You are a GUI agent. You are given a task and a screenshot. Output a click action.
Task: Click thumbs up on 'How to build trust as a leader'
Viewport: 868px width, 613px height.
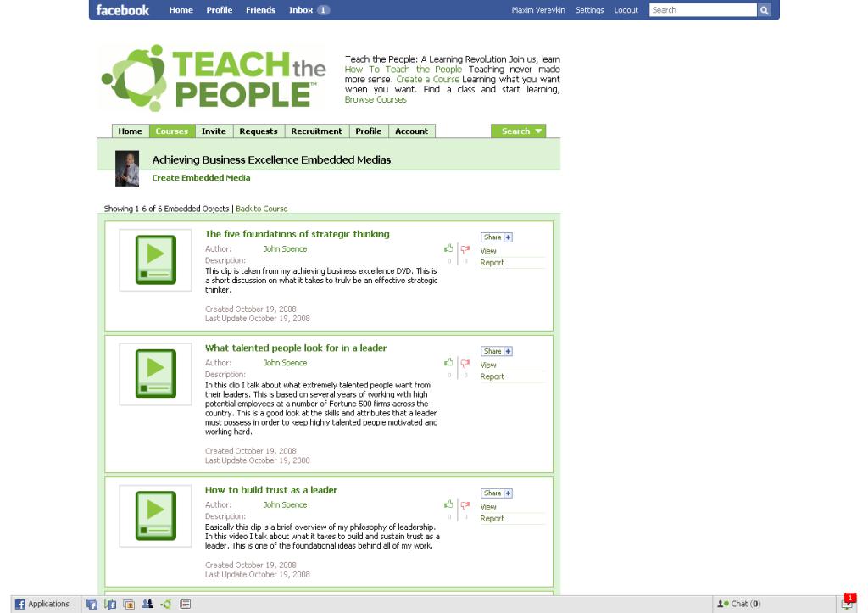pyautogui.click(x=449, y=504)
